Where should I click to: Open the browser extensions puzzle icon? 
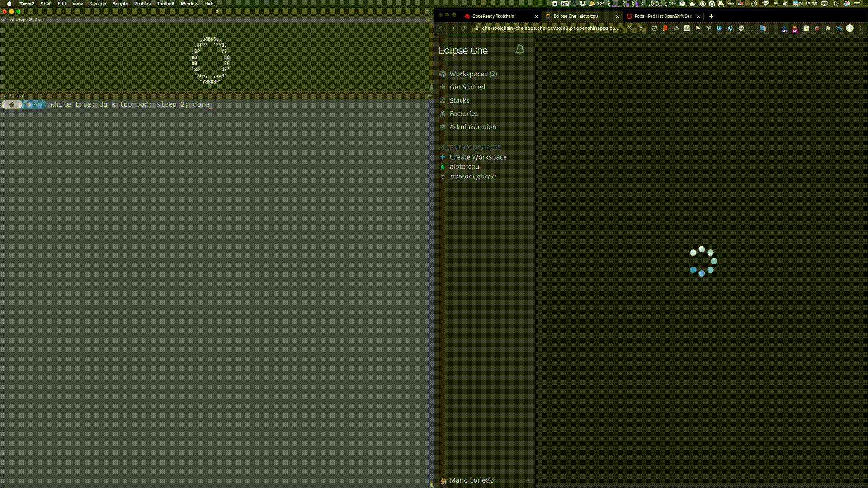click(828, 28)
